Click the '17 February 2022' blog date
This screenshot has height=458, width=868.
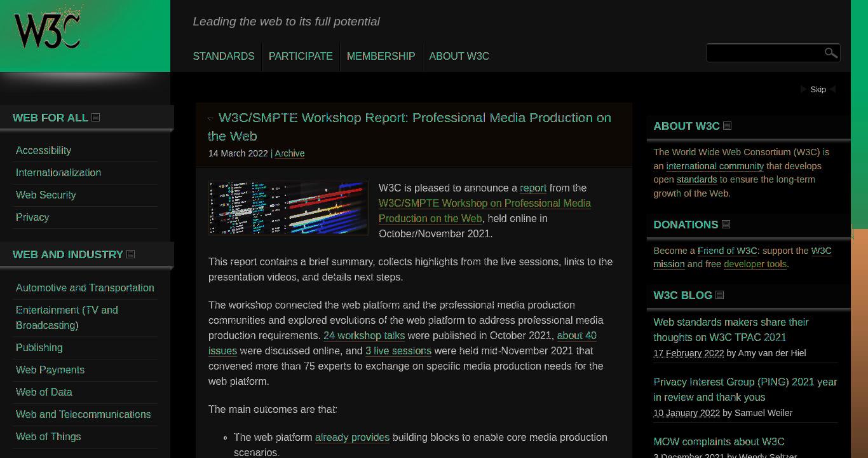[x=688, y=353]
